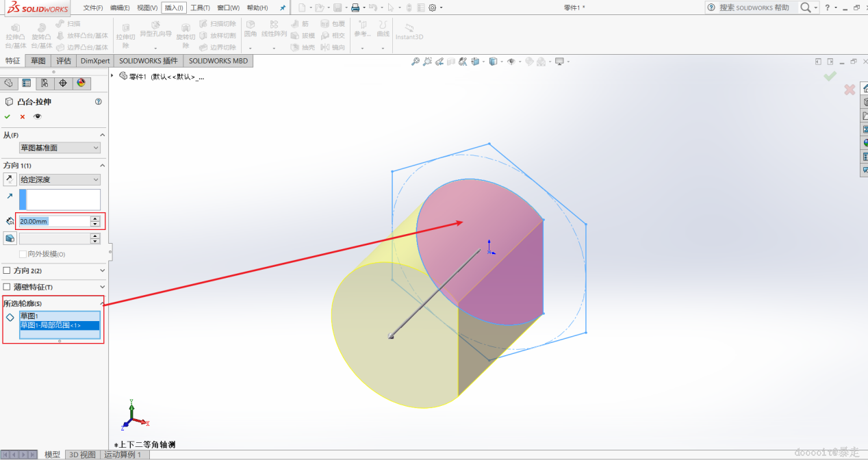868x460 pixels.
Task: Increase depth with the spinner up arrow
Action: point(95,218)
